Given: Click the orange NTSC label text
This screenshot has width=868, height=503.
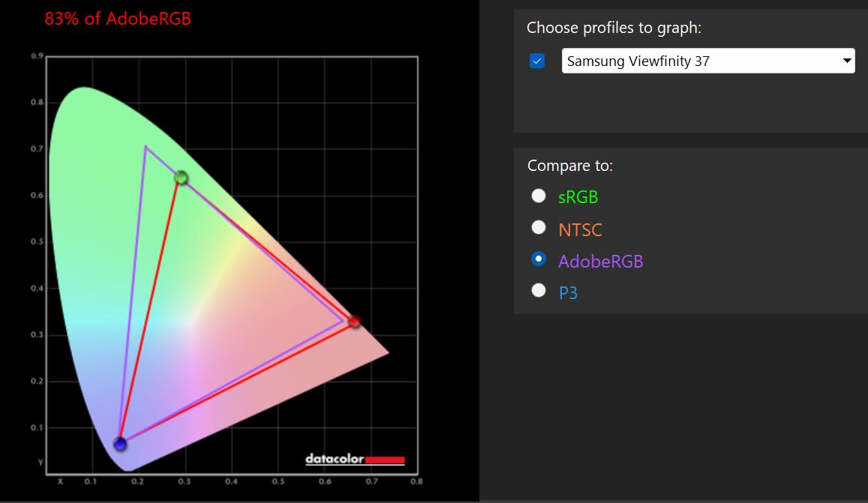Looking at the screenshot, I should [x=580, y=229].
